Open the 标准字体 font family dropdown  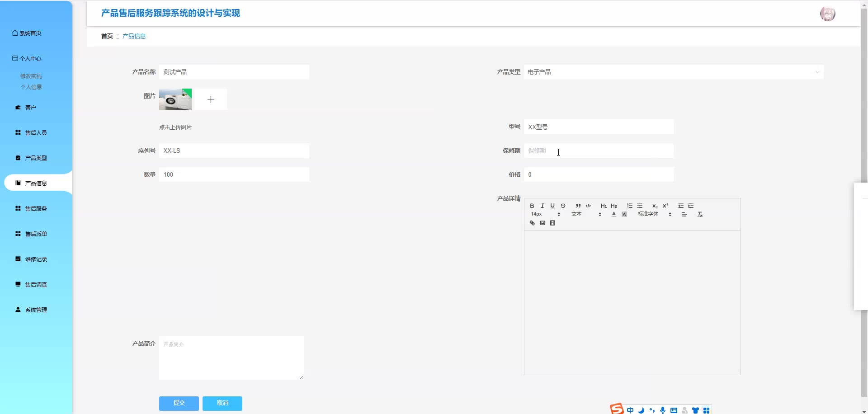pyautogui.click(x=655, y=214)
